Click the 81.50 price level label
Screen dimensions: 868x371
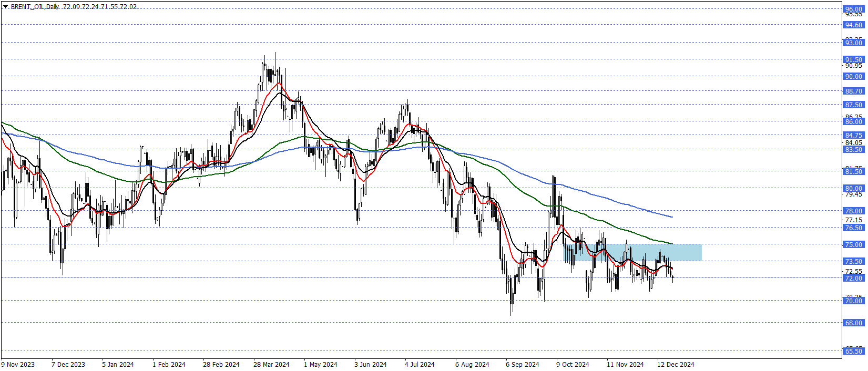tap(853, 171)
